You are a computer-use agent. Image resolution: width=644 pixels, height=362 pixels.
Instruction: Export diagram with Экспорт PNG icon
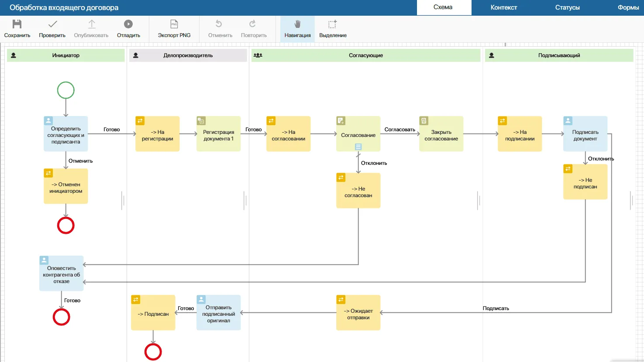[x=174, y=24]
